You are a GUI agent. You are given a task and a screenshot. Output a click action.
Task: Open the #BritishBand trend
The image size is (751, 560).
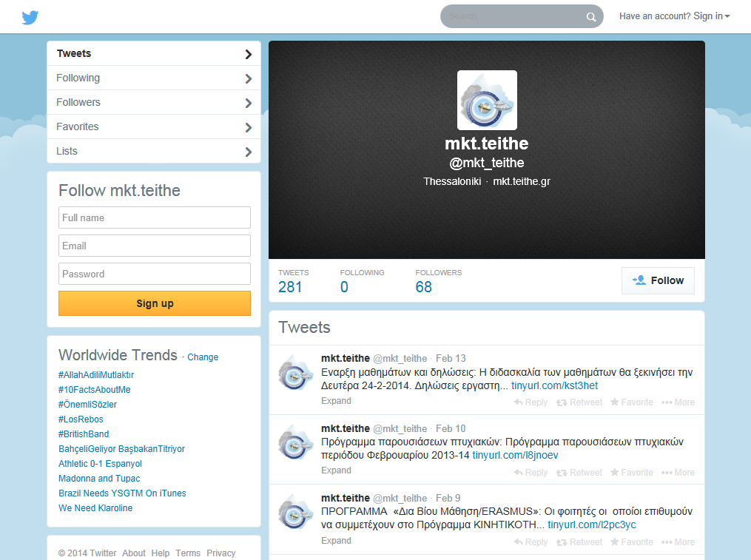pyautogui.click(x=84, y=434)
